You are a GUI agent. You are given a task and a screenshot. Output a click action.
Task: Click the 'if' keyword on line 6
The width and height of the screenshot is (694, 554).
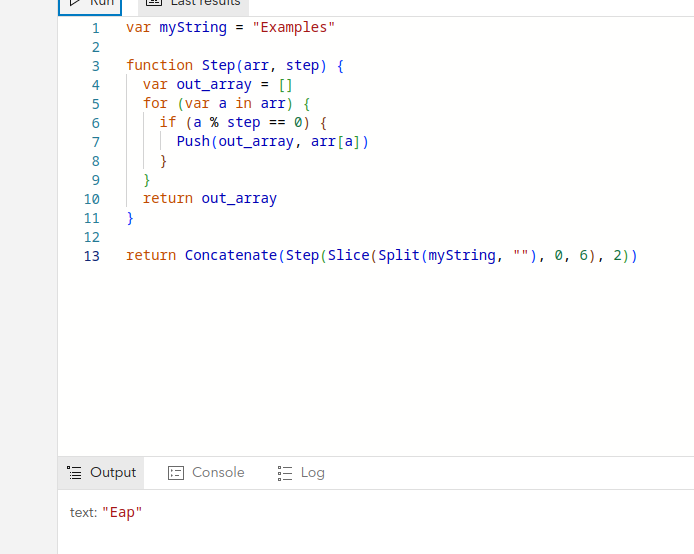[168, 122]
